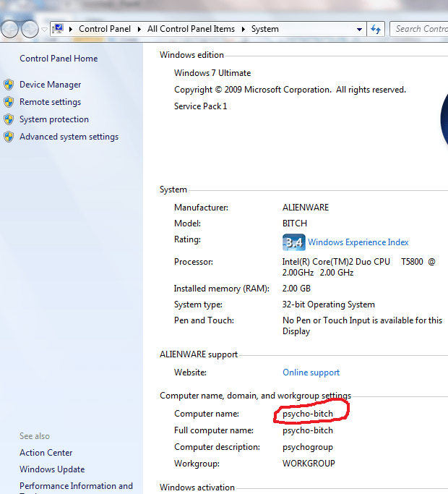The image size is (448, 494).
Task: Click the Forward navigation arrow button
Action: [30, 29]
